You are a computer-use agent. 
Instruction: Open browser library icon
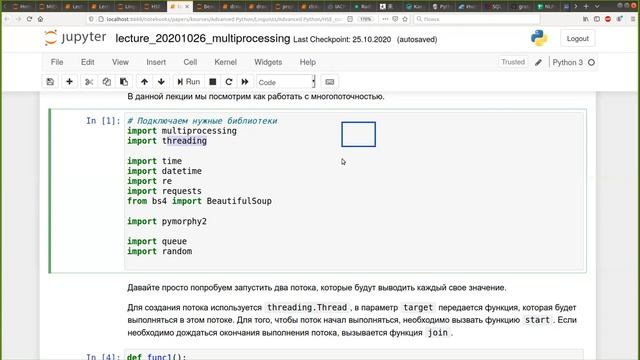click(586, 19)
